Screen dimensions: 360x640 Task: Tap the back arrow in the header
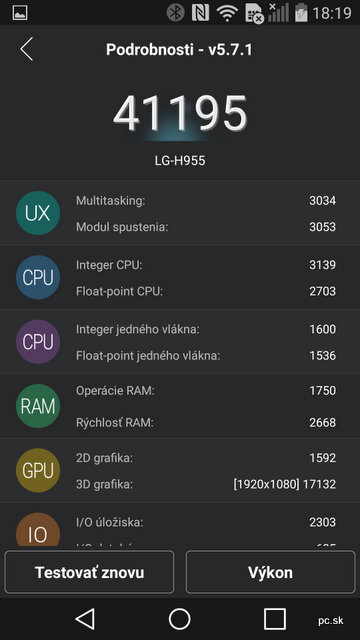pyautogui.click(x=27, y=49)
